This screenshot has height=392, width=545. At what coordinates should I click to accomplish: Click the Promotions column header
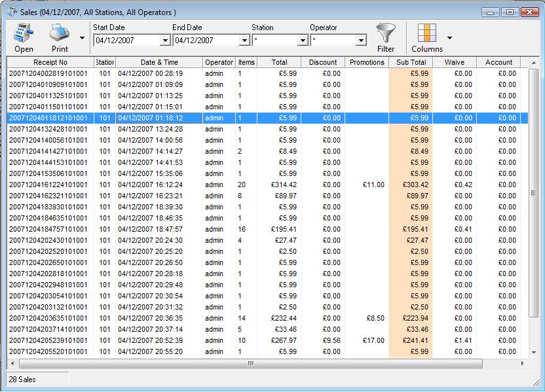[x=367, y=62]
